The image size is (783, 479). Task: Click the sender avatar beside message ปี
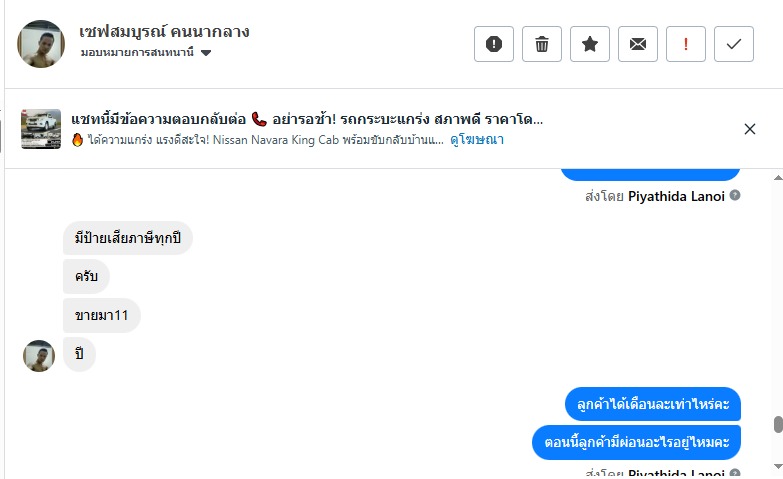[39, 355]
